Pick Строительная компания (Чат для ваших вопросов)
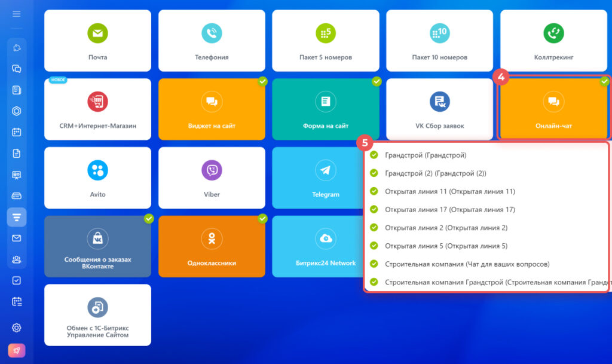The width and height of the screenshot is (612, 364). 467,264
